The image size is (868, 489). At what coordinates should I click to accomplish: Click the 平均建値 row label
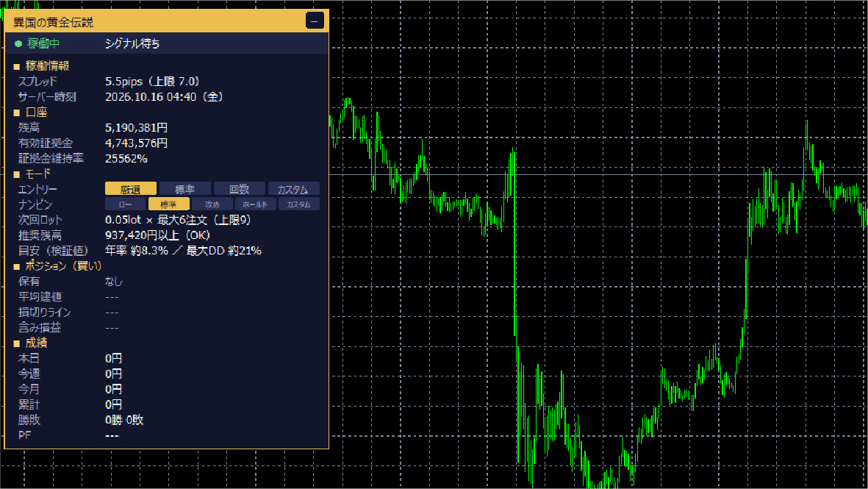pos(40,297)
